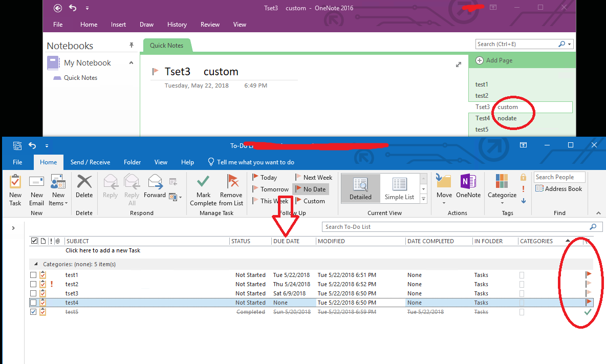Open the Current View gallery dropdown

423,198
